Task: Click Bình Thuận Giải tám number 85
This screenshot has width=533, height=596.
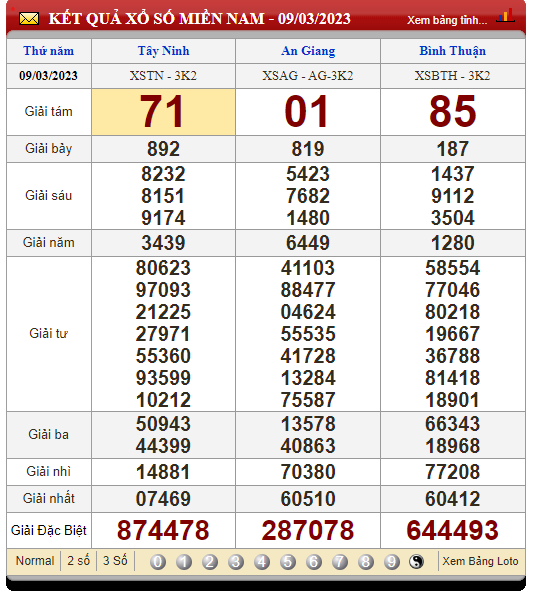Action: click(x=452, y=112)
